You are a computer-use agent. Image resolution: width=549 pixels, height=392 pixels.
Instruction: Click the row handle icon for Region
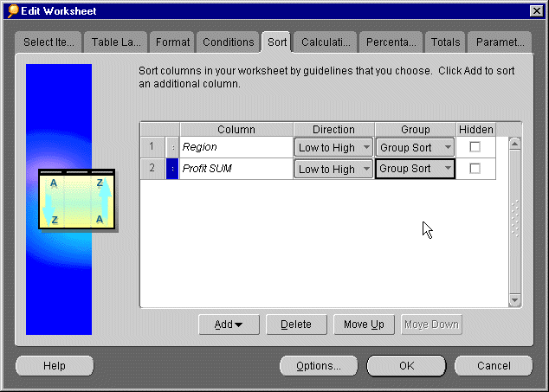click(172, 147)
